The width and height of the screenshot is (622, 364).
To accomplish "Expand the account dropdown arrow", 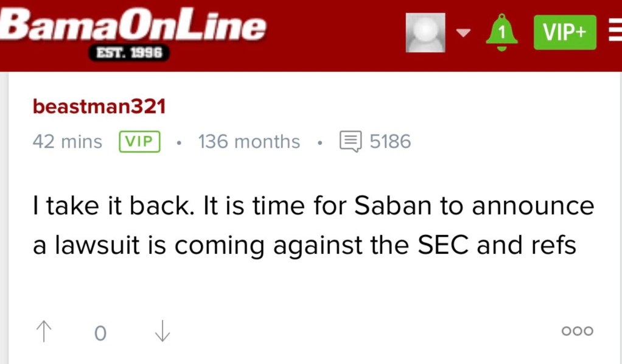I will (x=464, y=32).
